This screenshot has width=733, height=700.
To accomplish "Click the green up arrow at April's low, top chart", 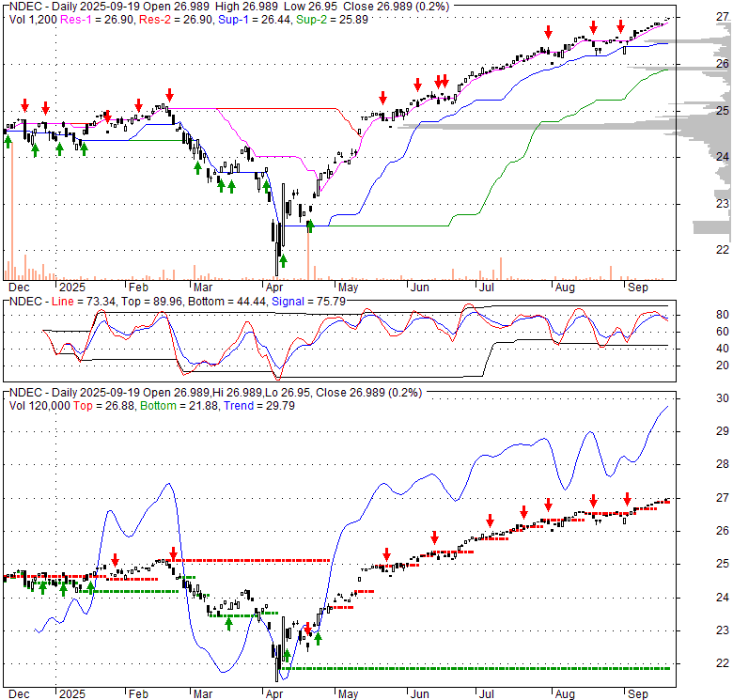I will (283, 260).
